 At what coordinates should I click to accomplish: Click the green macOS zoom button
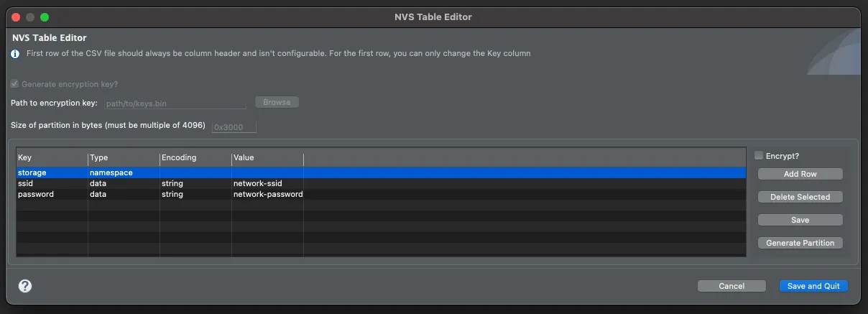click(45, 17)
